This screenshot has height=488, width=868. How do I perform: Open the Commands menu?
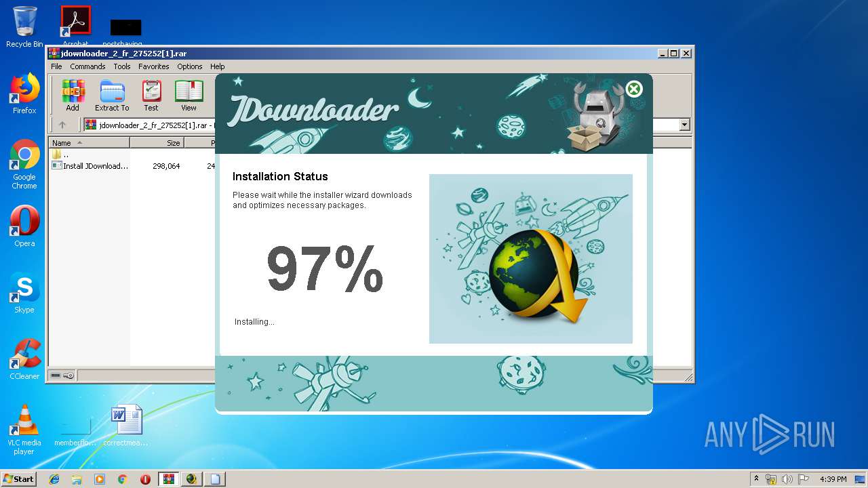coord(87,66)
